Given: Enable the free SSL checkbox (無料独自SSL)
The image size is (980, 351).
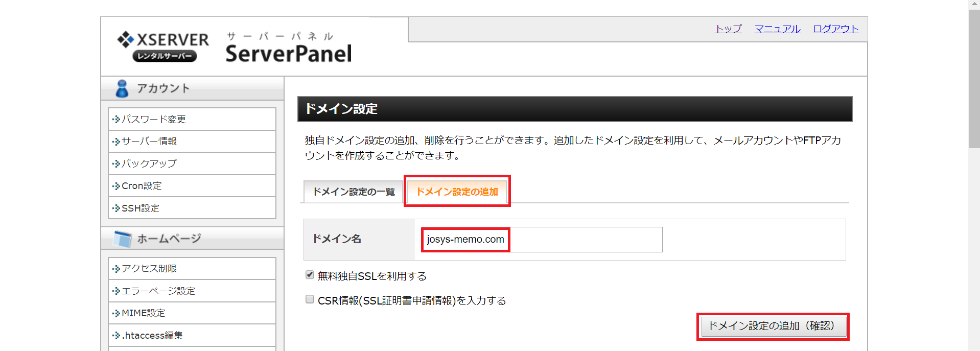Looking at the screenshot, I should pos(310,275).
